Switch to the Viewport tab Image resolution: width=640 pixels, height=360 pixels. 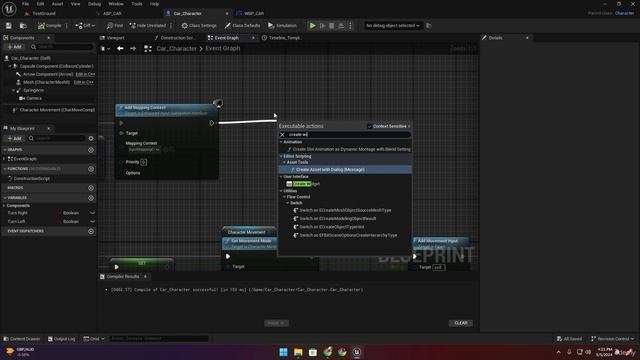[x=115, y=38]
